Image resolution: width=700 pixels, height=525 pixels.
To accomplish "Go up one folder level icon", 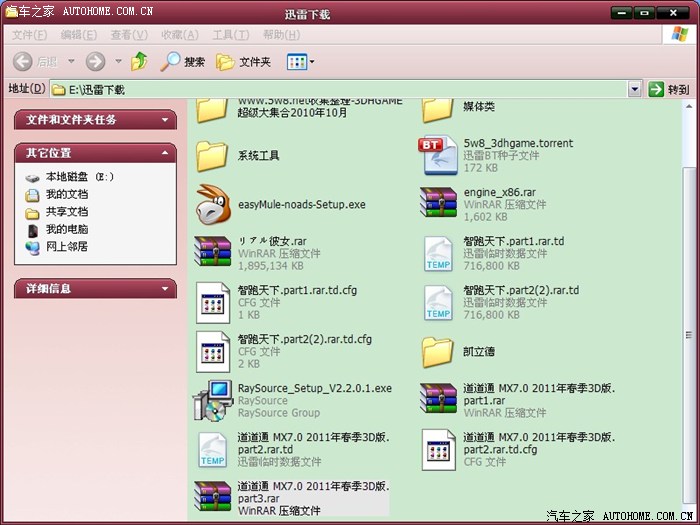I will tap(139, 61).
